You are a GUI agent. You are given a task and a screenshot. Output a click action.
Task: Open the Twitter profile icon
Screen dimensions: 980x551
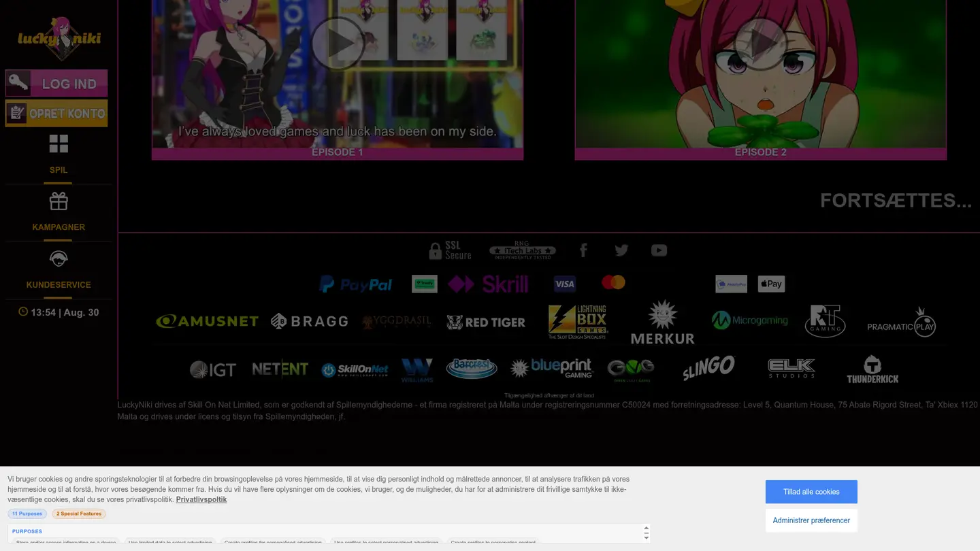[x=621, y=250]
